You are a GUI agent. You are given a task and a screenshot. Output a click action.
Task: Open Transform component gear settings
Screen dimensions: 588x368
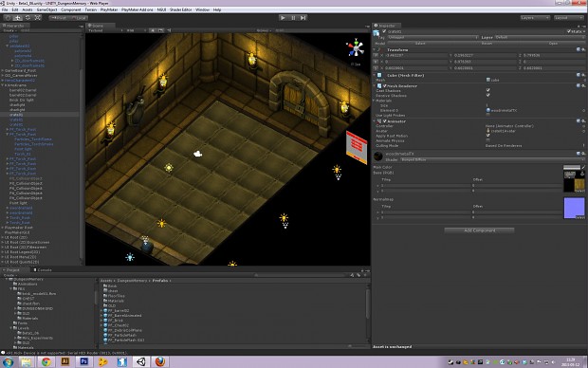point(583,49)
